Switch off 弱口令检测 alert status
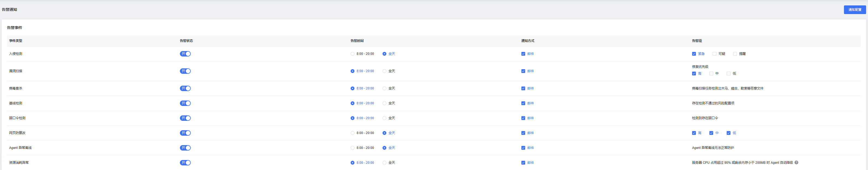 pos(185,118)
